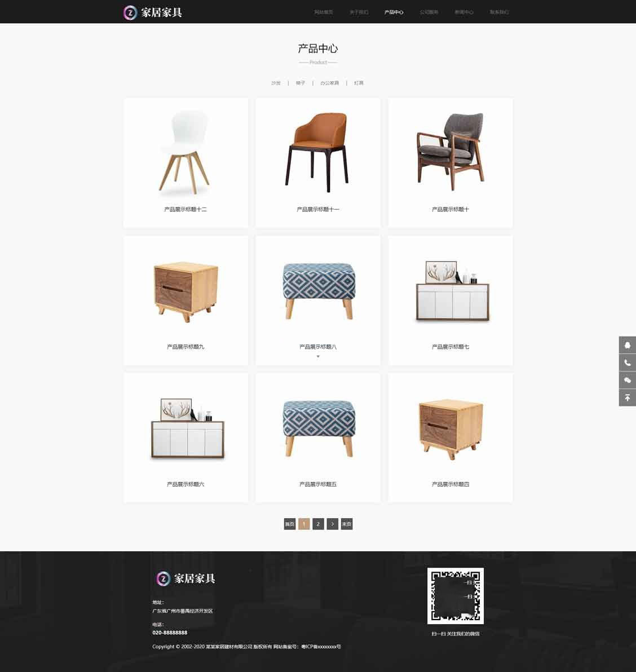Go to page 2 of products
Image resolution: width=636 pixels, height=672 pixels.
318,524
